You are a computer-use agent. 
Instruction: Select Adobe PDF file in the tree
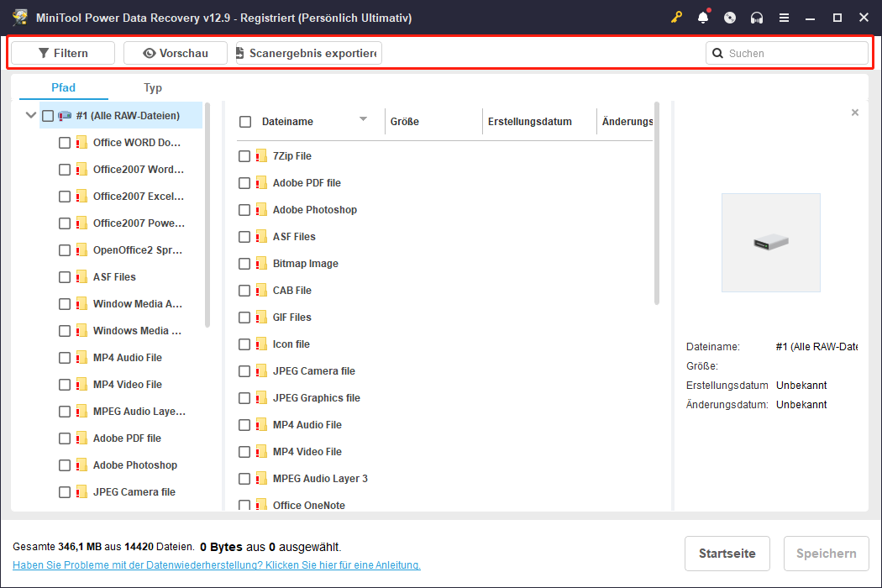(127, 438)
